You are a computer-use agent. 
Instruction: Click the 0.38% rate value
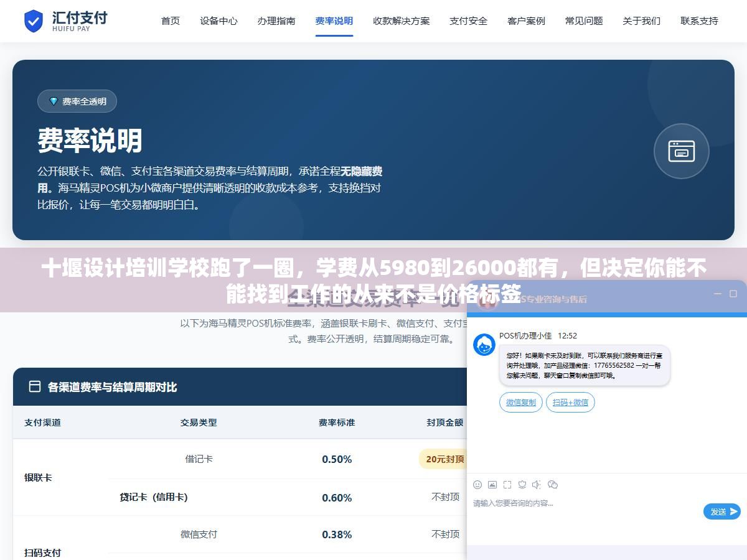(x=337, y=534)
